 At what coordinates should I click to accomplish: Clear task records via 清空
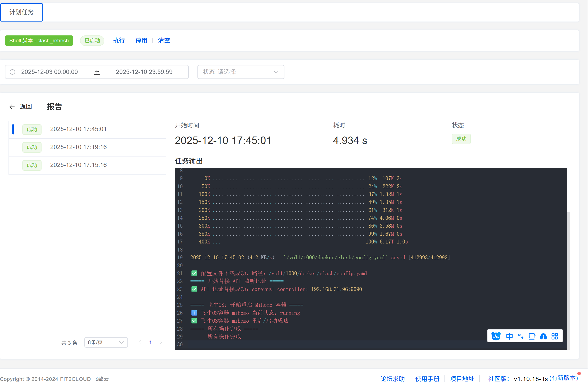pos(164,40)
